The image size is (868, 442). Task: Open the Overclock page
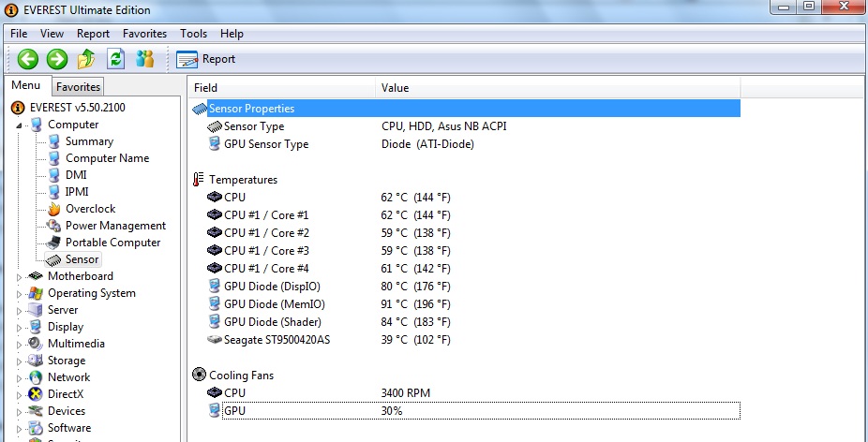coord(90,209)
